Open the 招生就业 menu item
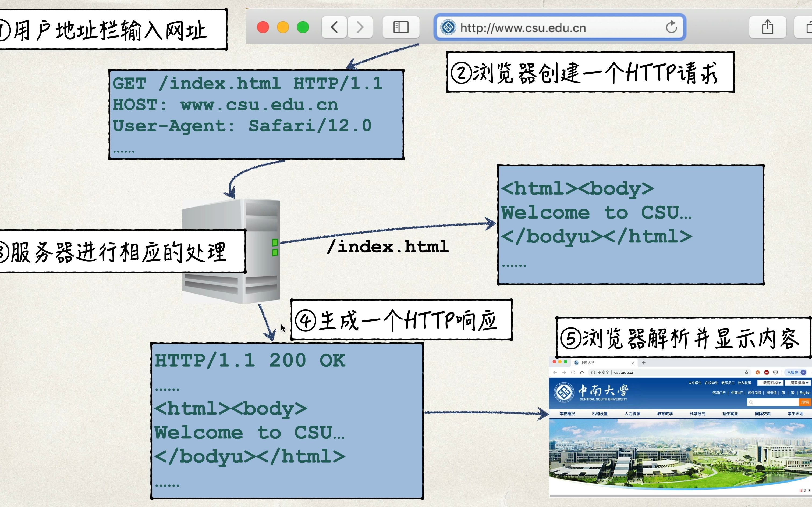 (x=730, y=413)
